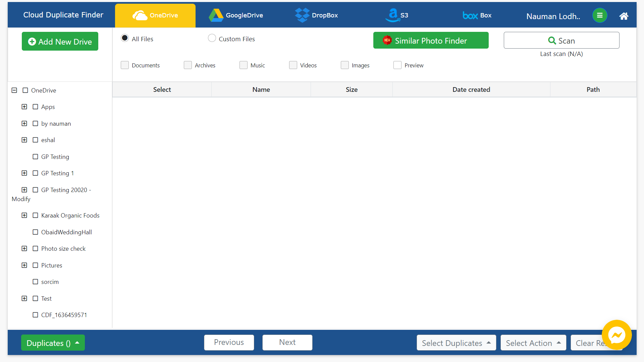The height and width of the screenshot is (362, 644).
Task: Sort by the Date created column header
Action: [471, 89]
